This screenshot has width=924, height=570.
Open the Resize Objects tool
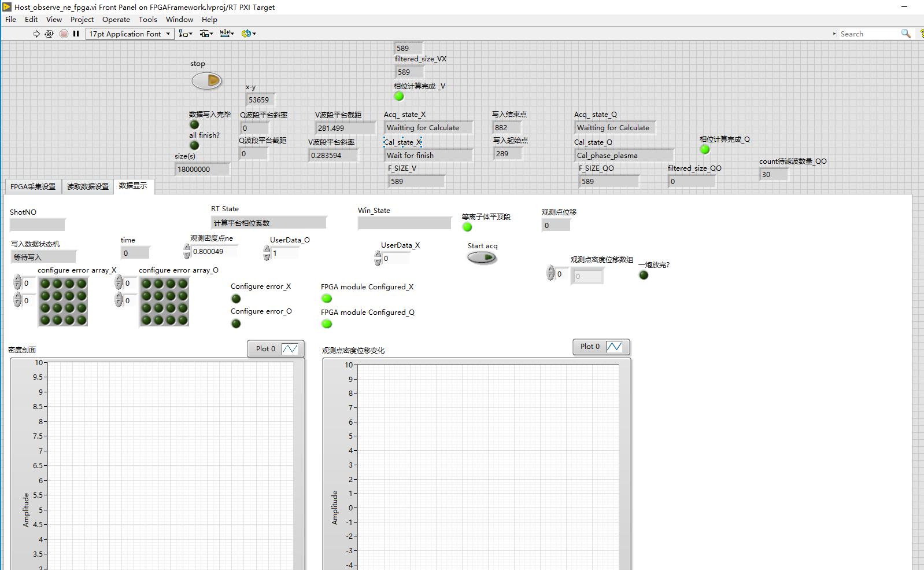coord(227,34)
